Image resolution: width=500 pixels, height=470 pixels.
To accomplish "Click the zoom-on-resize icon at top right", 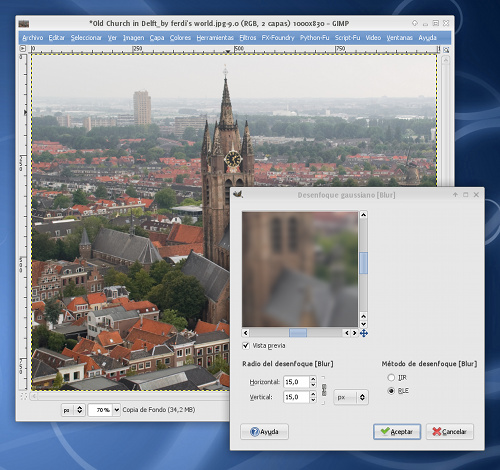I will [x=446, y=50].
